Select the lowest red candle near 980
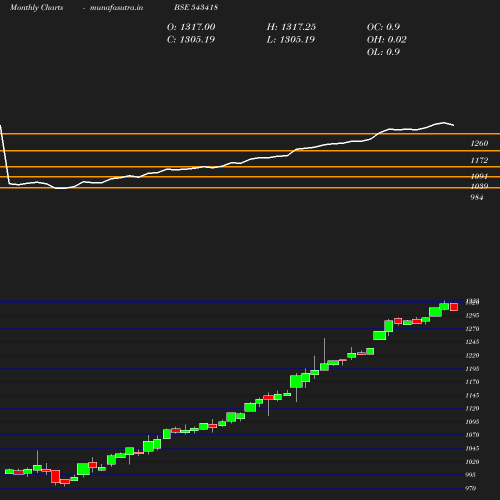 [x=65, y=481]
